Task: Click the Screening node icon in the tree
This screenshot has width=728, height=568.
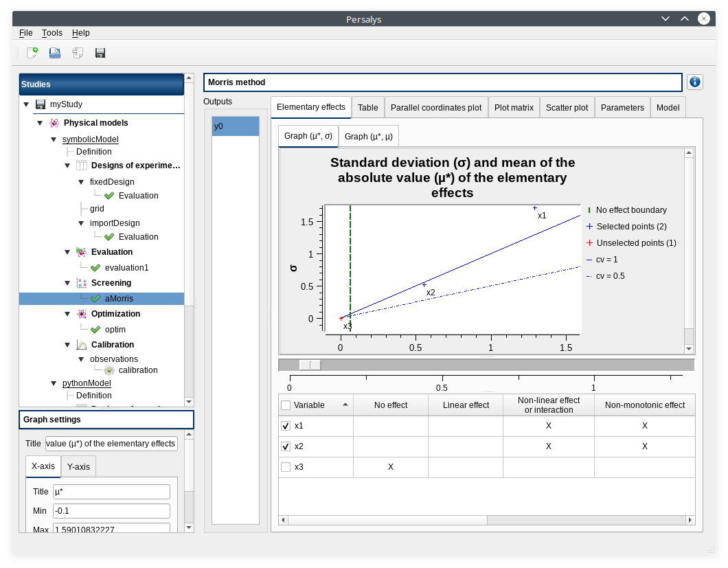Action: (82, 283)
